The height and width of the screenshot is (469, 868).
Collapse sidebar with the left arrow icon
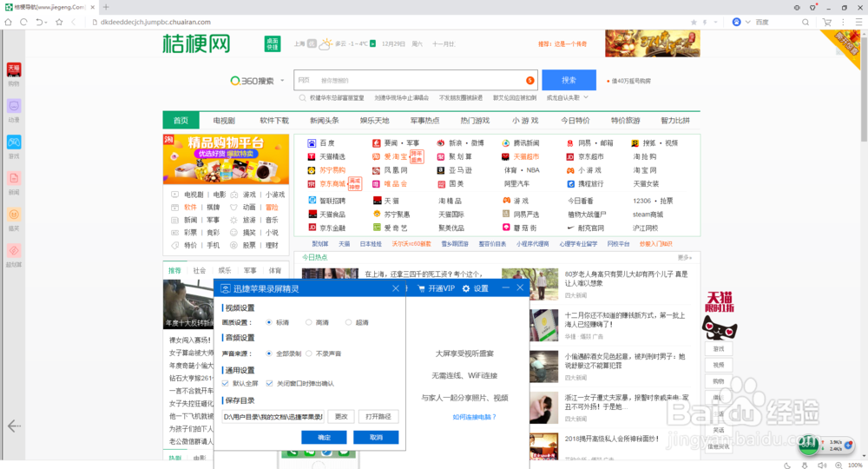(x=14, y=426)
